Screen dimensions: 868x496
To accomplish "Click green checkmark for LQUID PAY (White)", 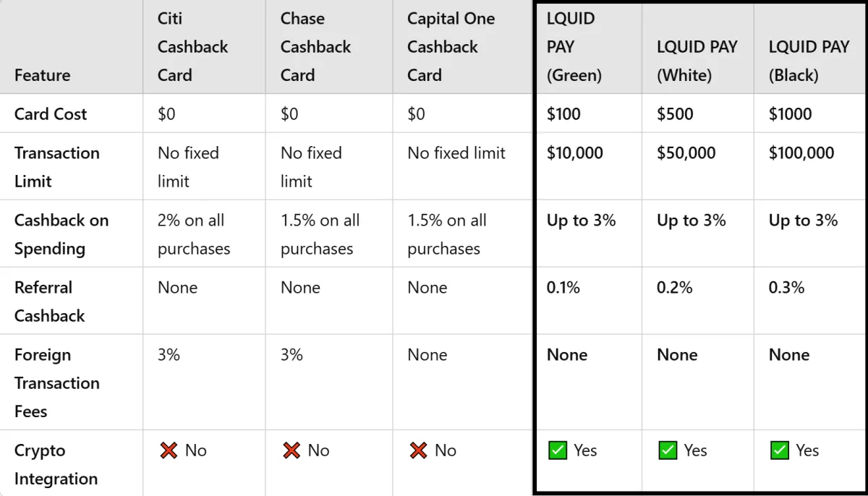I will coord(668,450).
